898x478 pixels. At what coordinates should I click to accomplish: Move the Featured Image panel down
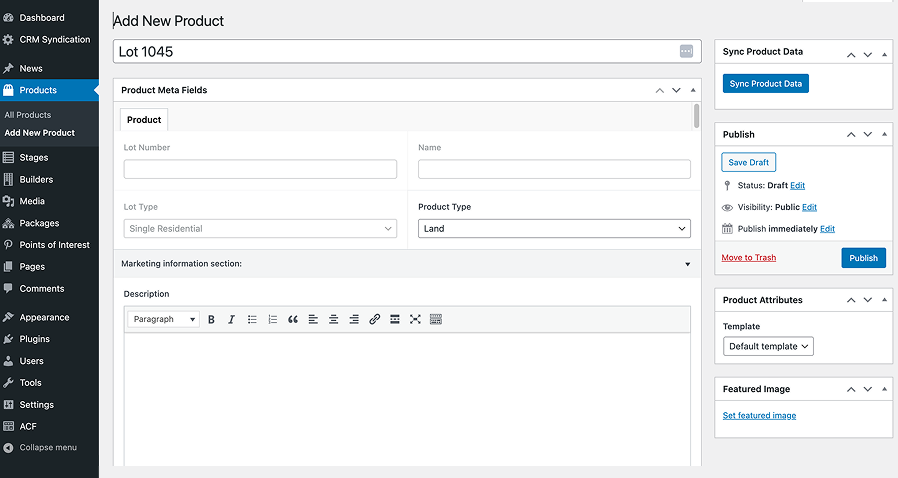(x=868, y=389)
